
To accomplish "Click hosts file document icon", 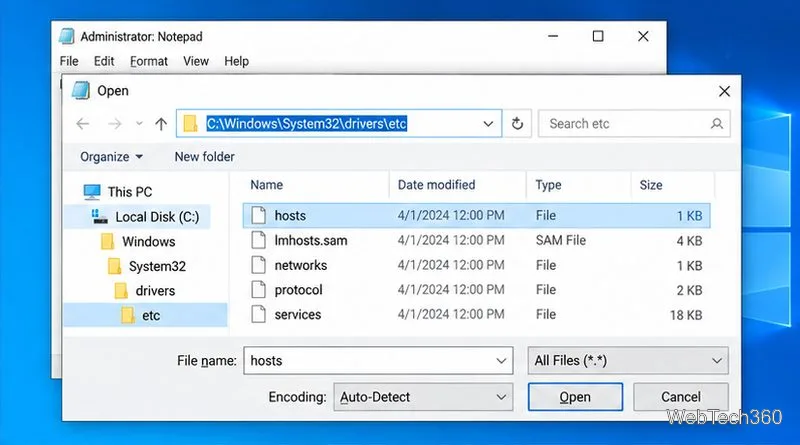I will click(x=259, y=215).
